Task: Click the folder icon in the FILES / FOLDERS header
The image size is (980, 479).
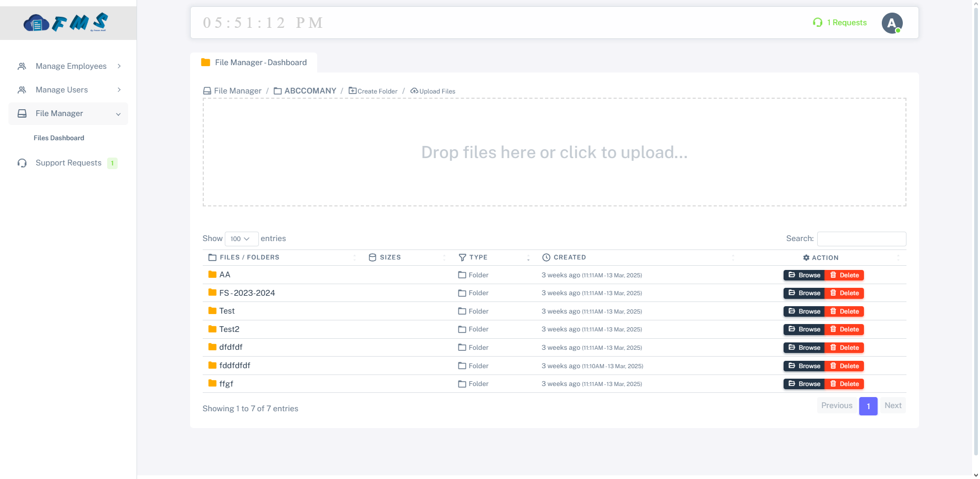Action: [212, 257]
